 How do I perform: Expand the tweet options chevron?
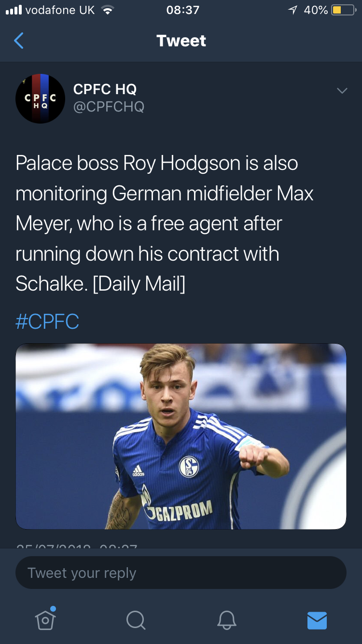click(x=342, y=91)
